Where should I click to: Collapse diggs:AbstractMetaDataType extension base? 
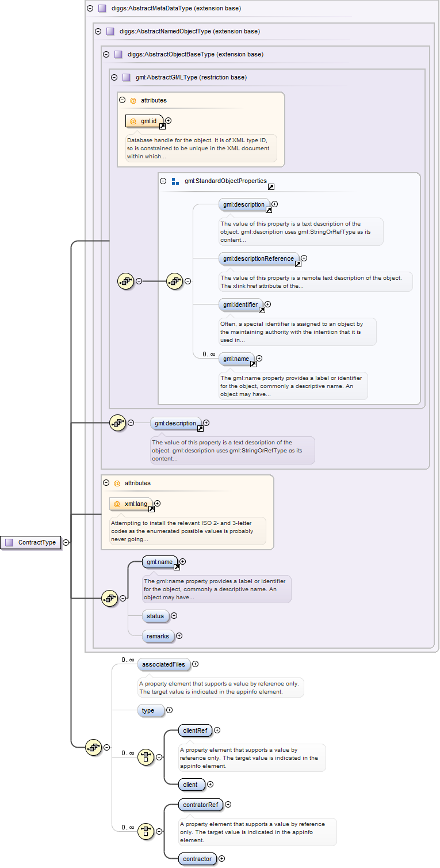(90, 9)
